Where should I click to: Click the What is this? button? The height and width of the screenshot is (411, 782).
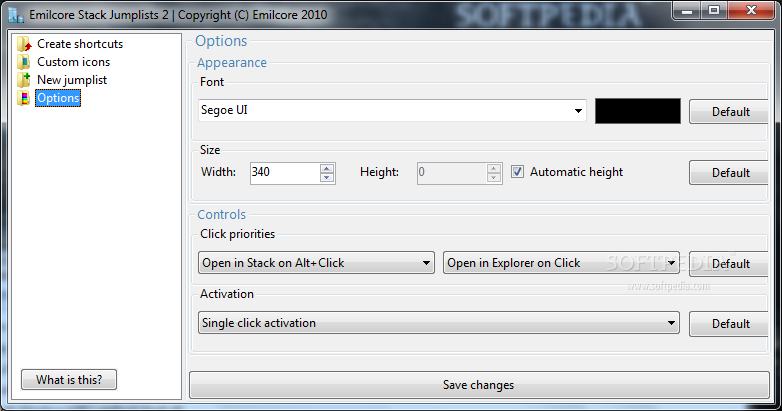[69, 380]
